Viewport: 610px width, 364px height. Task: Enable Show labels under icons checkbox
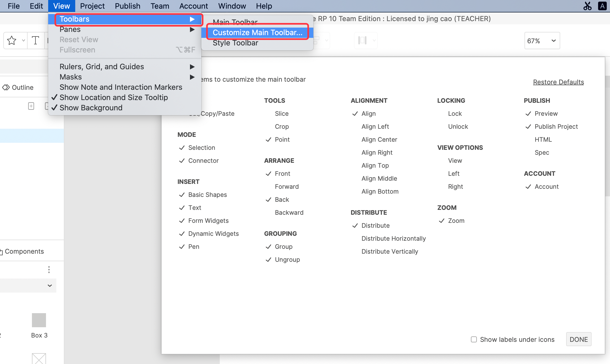[474, 339]
